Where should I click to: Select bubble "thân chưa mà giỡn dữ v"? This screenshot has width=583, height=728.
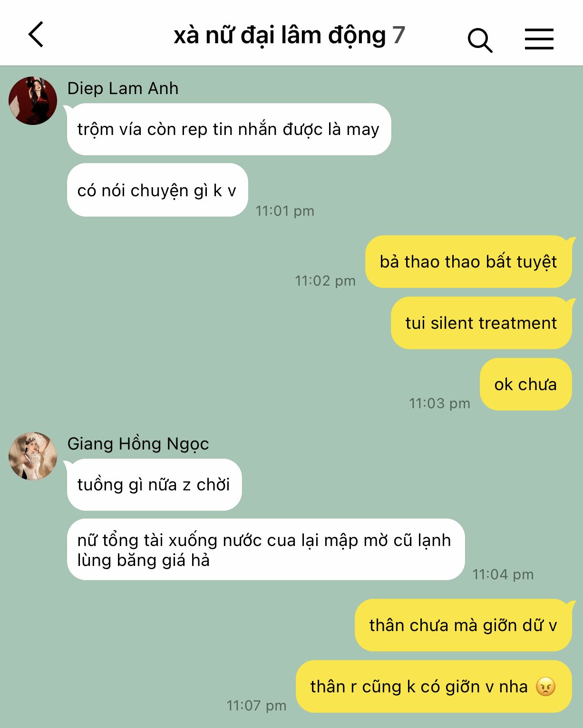pyautogui.click(x=463, y=625)
